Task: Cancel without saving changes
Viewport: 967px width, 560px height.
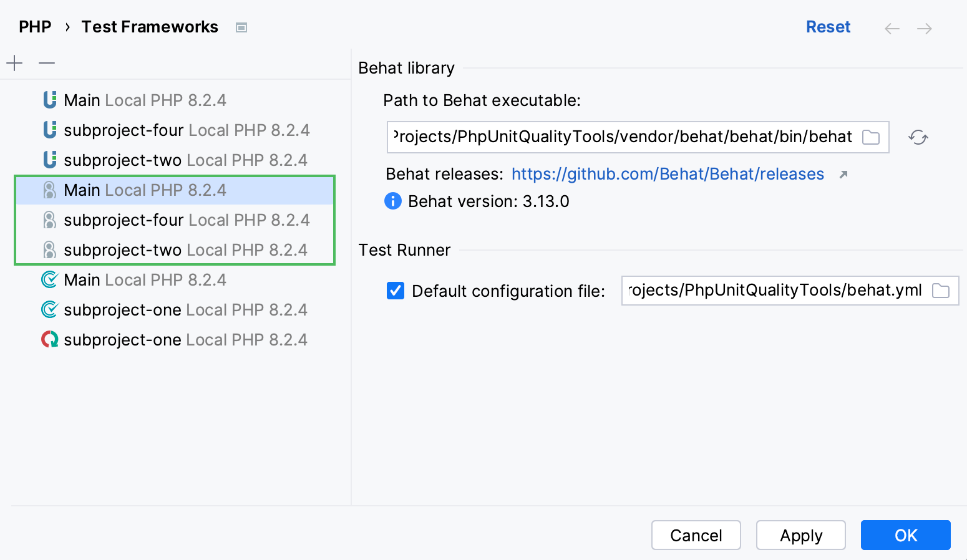Action: tap(696, 535)
